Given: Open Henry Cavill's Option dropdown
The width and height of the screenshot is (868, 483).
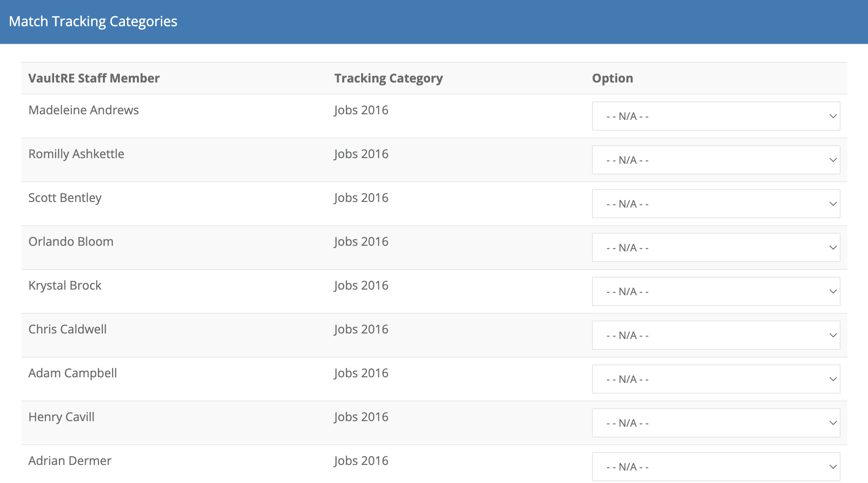Looking at the screenshot, I should pyautogui.click(x=716, y=423).
